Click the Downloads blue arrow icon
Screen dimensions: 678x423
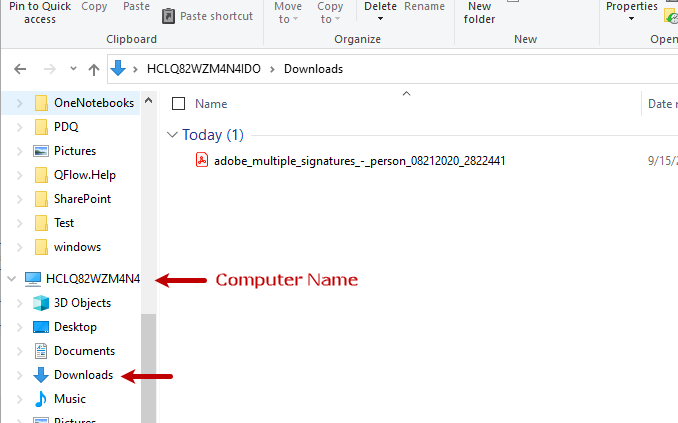click(41, 375)
